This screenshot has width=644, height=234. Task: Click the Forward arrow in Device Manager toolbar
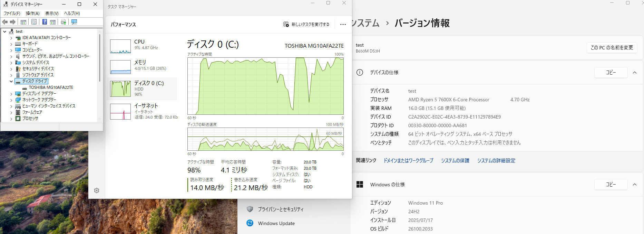pos(13,22)
